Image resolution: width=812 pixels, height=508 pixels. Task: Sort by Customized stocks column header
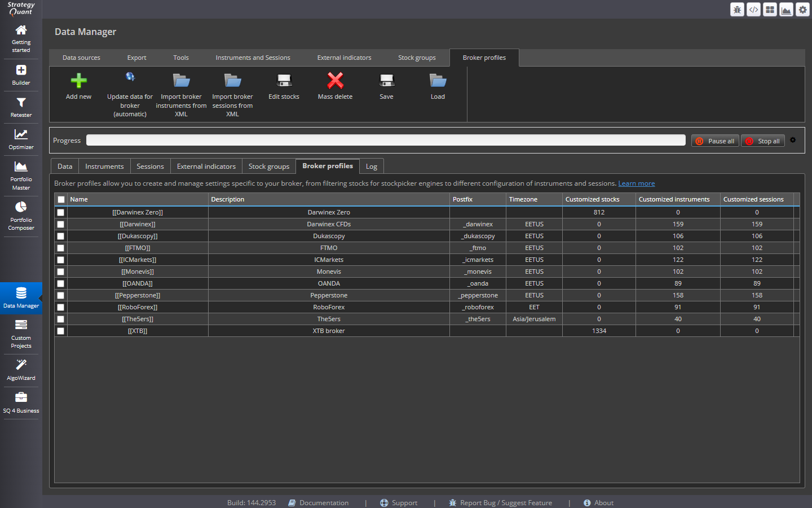(599, 199)
